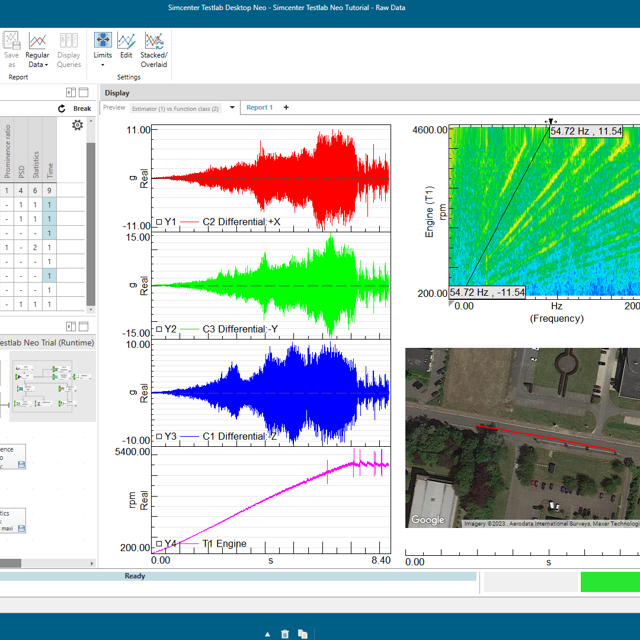Collapse the upper left pane via its dock icon
640x640 pixels.
pos(71,92)
